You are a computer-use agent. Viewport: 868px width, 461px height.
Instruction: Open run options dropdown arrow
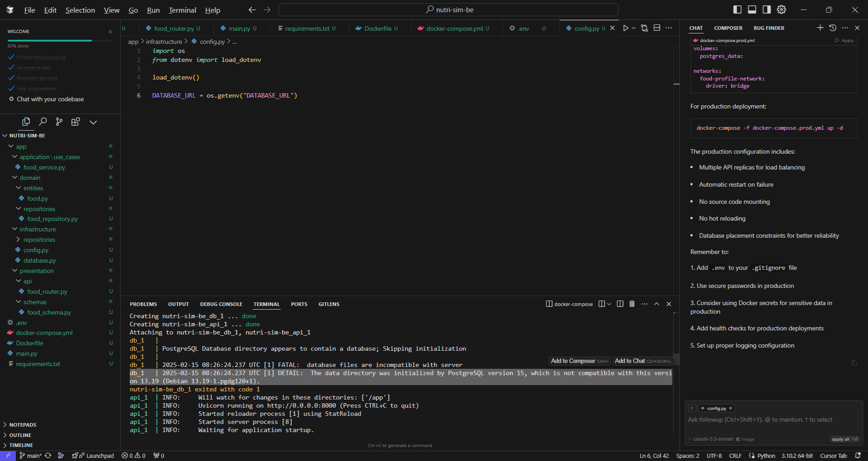click(x=633, y=28)
